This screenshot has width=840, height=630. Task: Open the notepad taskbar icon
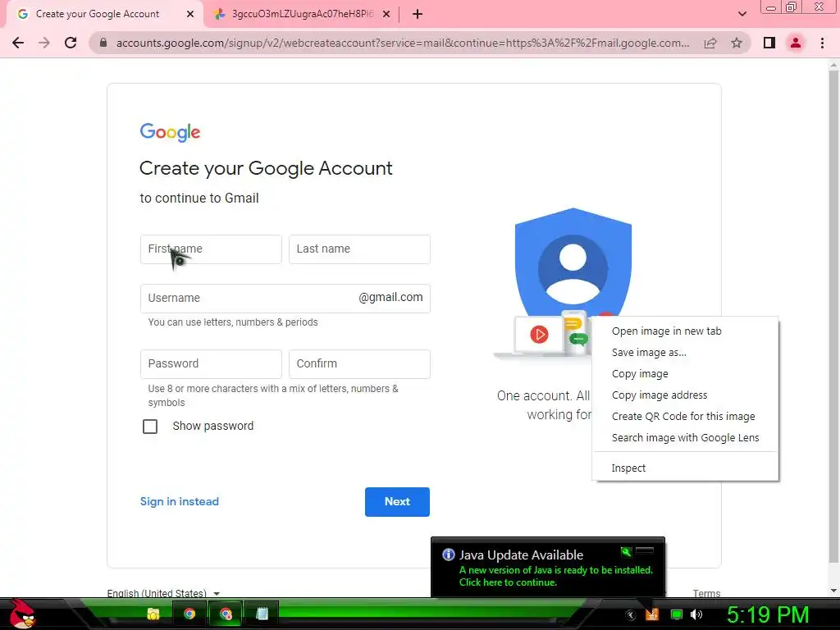[x=262, y=614]
